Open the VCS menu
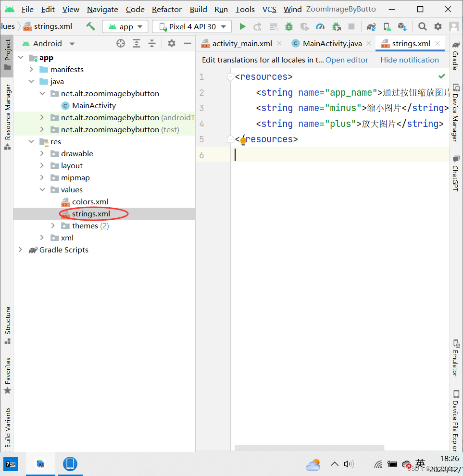The image size is (463, 476). [x=269, y=10]
